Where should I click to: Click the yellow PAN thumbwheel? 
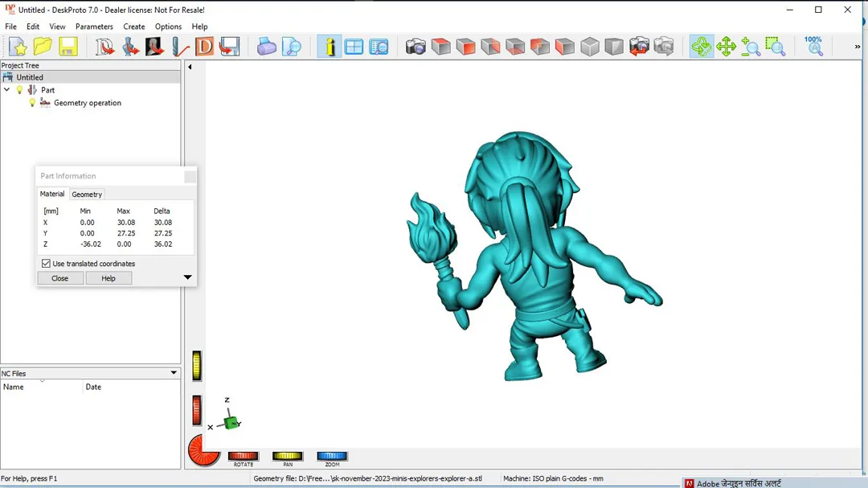[x=287, y=456]
